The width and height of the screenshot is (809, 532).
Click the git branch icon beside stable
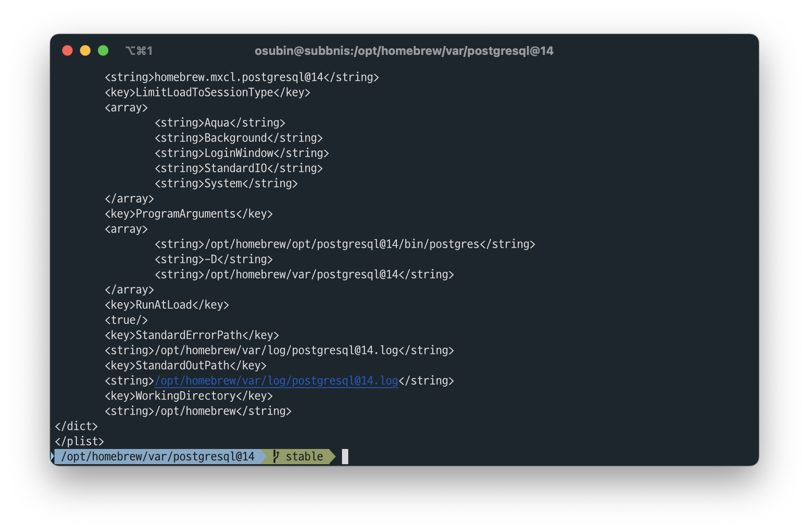pos(275,457)
